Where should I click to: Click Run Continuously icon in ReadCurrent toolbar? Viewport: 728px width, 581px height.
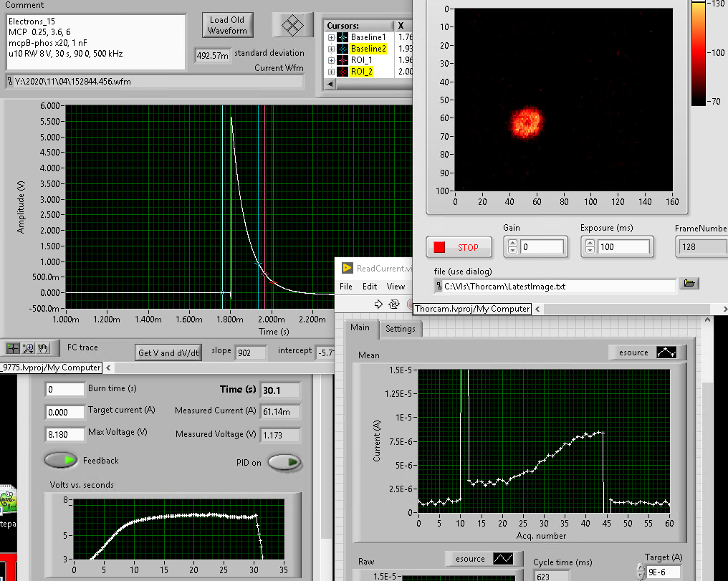pyautogui.click(x=394, y=304)
